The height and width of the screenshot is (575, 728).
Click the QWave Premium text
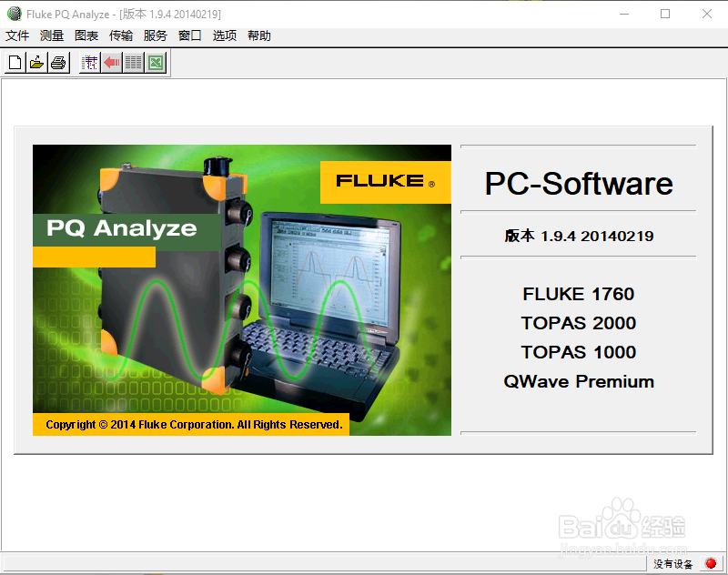[x=579, y=381]
